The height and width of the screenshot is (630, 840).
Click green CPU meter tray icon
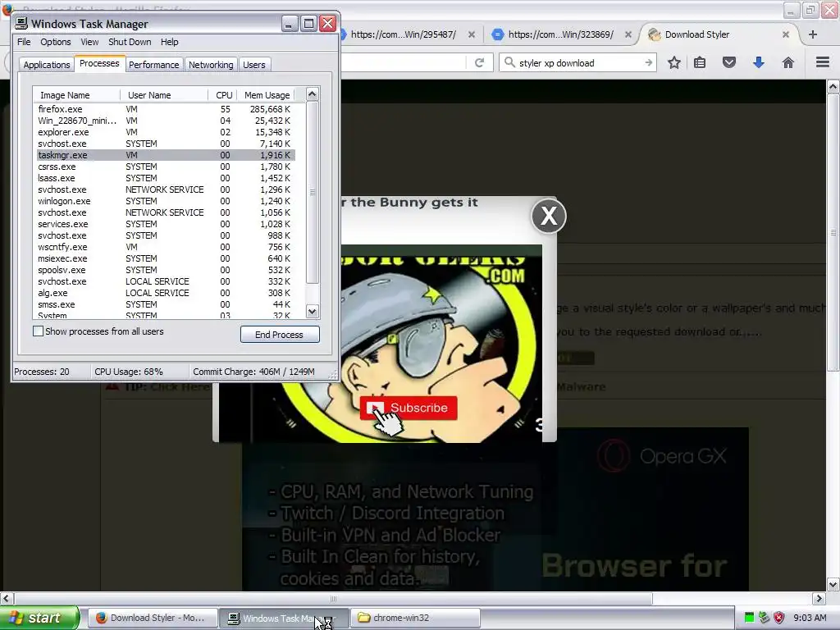750,618
